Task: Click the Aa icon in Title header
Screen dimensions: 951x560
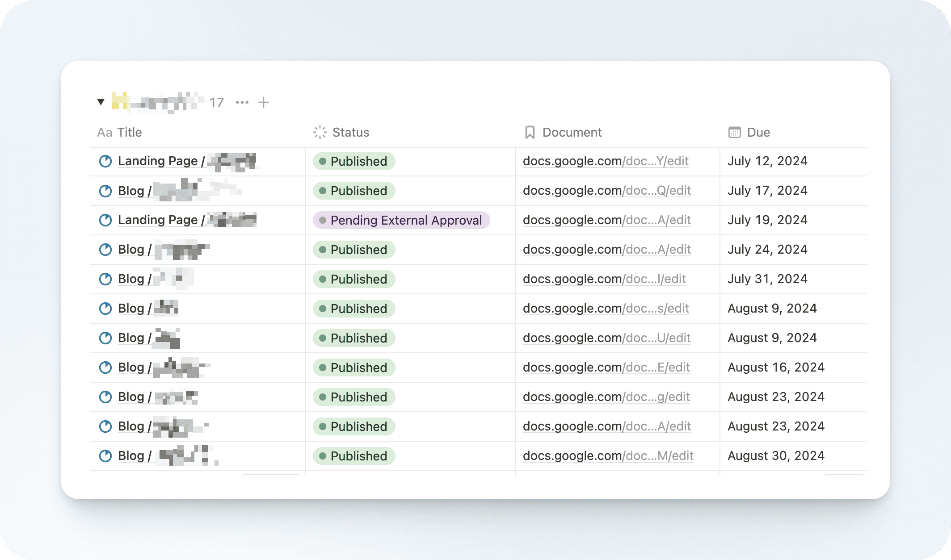Action: click(x=105, y=133)
